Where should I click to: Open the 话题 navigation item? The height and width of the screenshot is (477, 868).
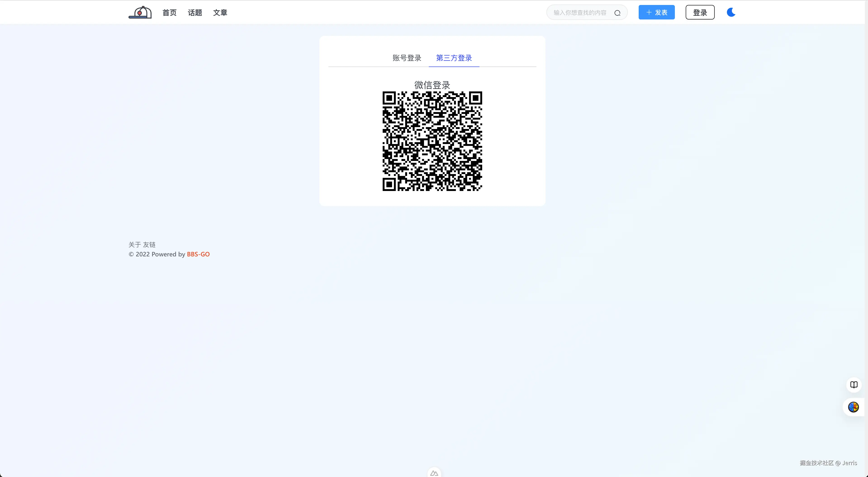pyautogui.click(x=195, y=12)
